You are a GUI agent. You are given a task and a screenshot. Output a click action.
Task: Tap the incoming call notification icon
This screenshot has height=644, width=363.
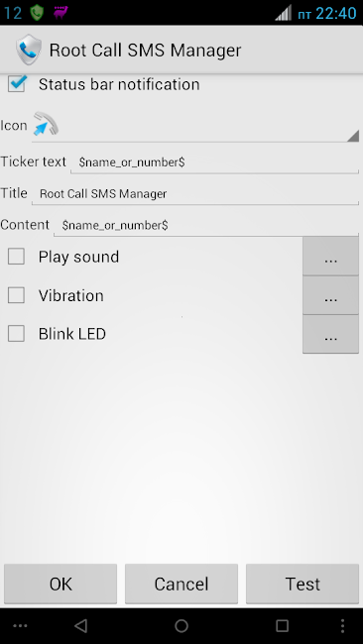(x=46, y=124)
